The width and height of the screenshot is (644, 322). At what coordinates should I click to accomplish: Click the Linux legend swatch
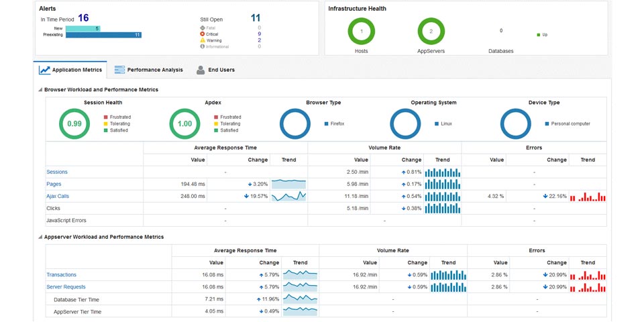click(437, 123)
